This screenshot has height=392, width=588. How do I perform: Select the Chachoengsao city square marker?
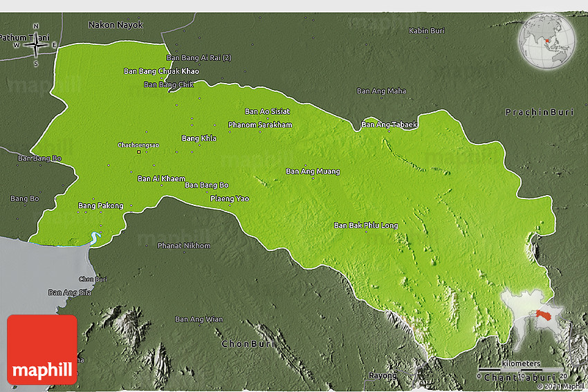point(138,152)
